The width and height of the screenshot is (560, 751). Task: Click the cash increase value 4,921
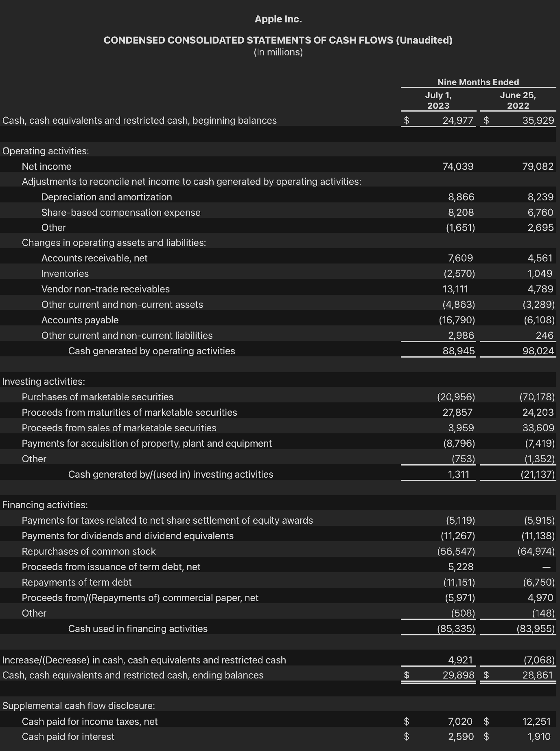(x=460, y=660)
